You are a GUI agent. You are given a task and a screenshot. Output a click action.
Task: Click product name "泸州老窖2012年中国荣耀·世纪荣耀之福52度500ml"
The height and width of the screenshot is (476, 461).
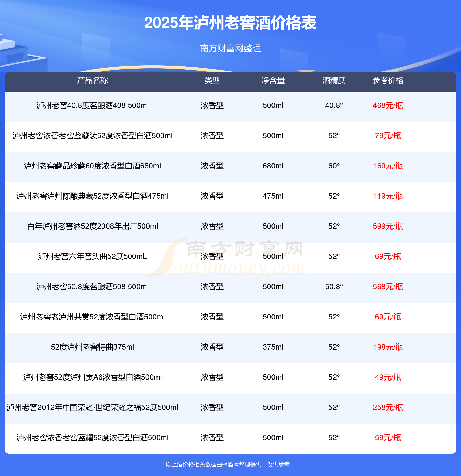tap(92, 407)
